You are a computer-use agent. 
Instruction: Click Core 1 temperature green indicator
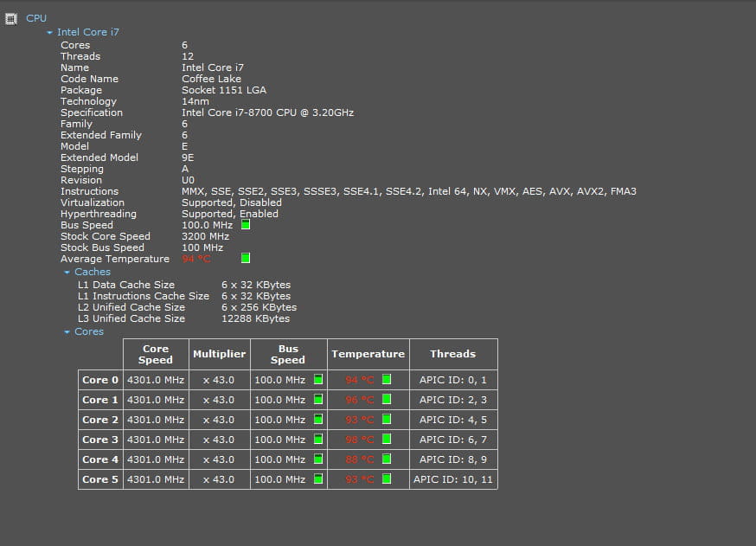[387, 399]
